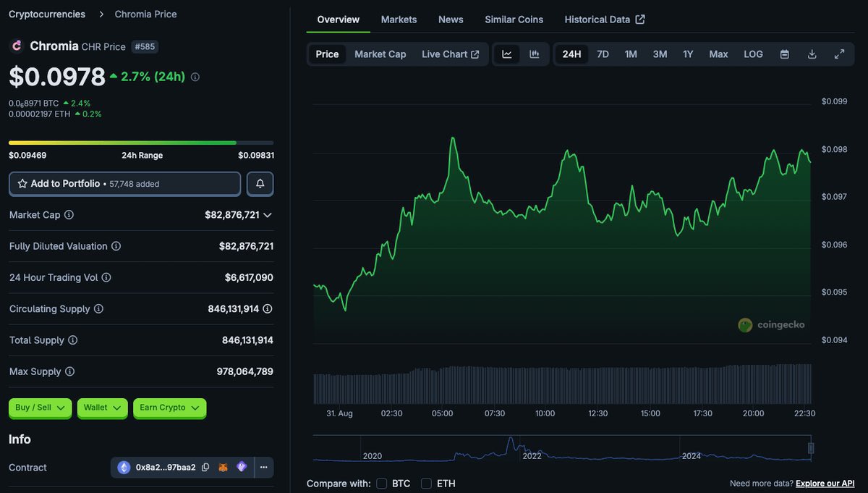Screen dimensions: 868x493
Task: Show more contracts via the ellipsis button
Action: [x=264, y=468]
